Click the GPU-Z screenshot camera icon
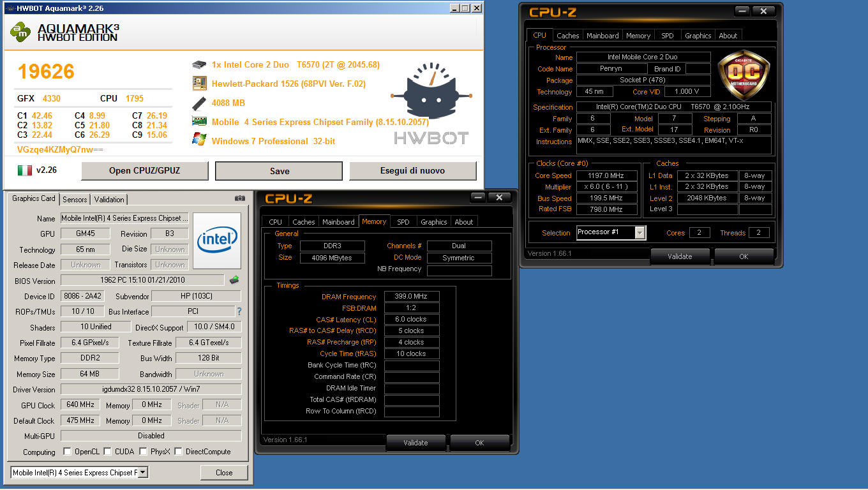This screenshot has width=868, height=490. 240,198
